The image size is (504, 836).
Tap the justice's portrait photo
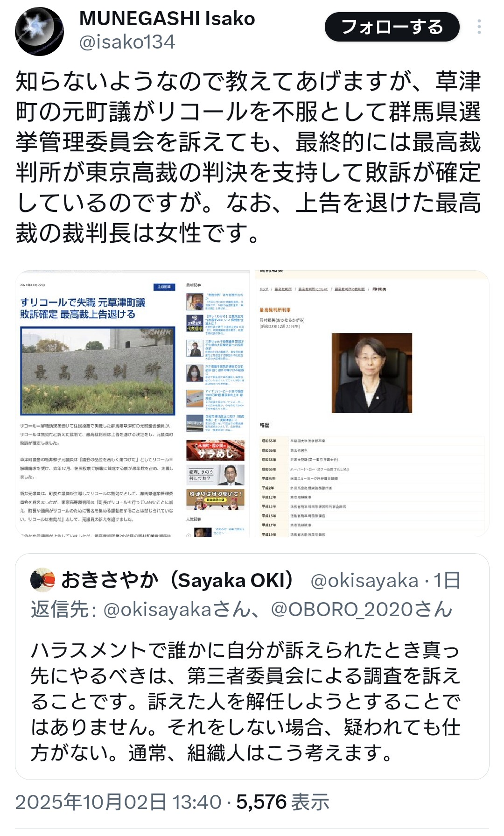point(372,372)
